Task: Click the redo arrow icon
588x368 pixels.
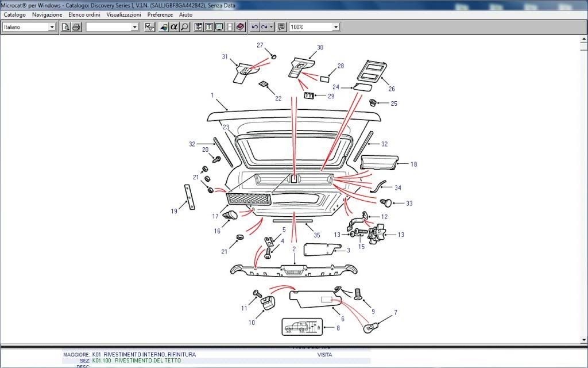Action: [264, 27]
